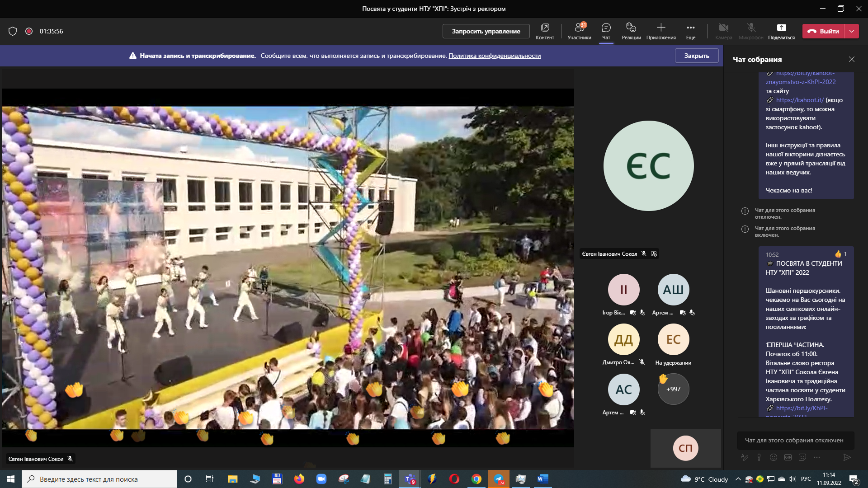
Task: Close the banner with Закрыть button
Action: tap(696, 56)
